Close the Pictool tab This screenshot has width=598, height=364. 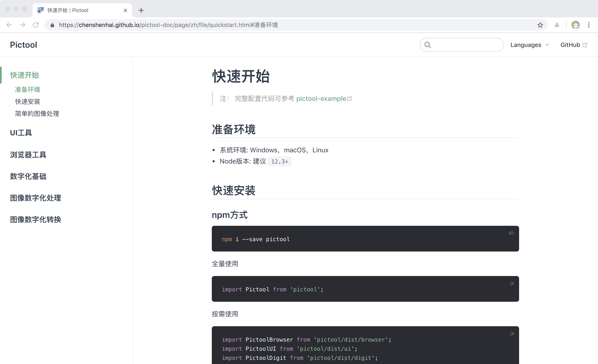point(125,10)
